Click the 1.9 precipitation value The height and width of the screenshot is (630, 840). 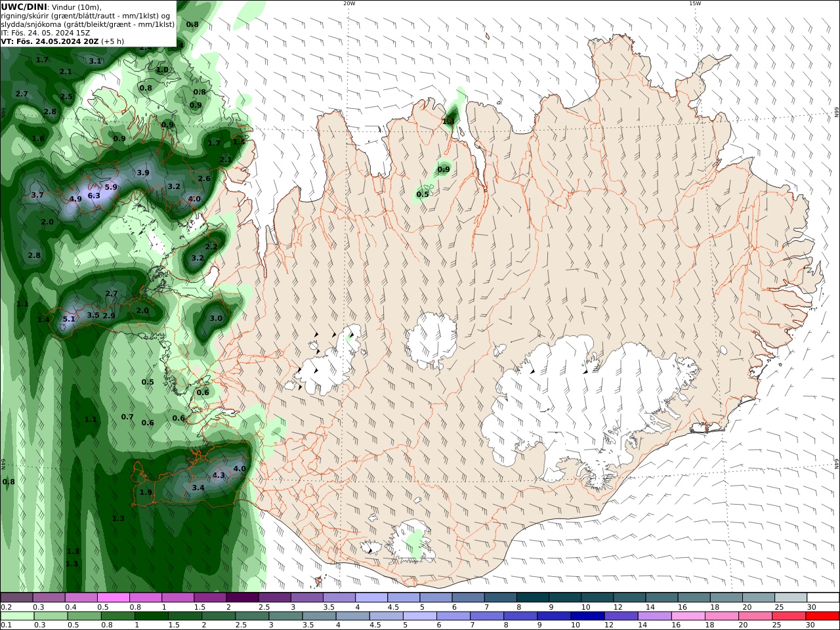point(146,492)
